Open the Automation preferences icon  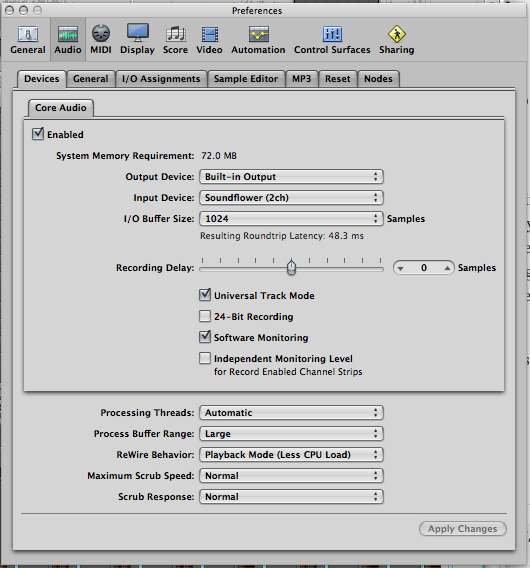pos(258,39)
